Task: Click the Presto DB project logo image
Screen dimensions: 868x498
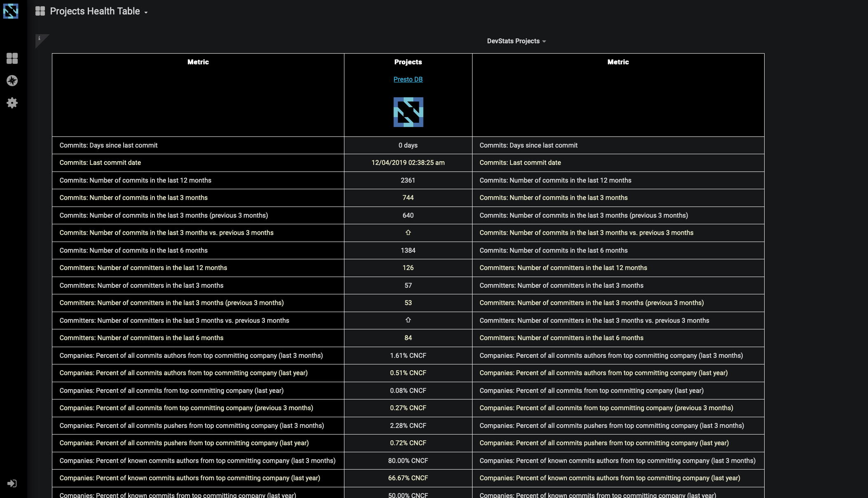Action: point(408,112)
